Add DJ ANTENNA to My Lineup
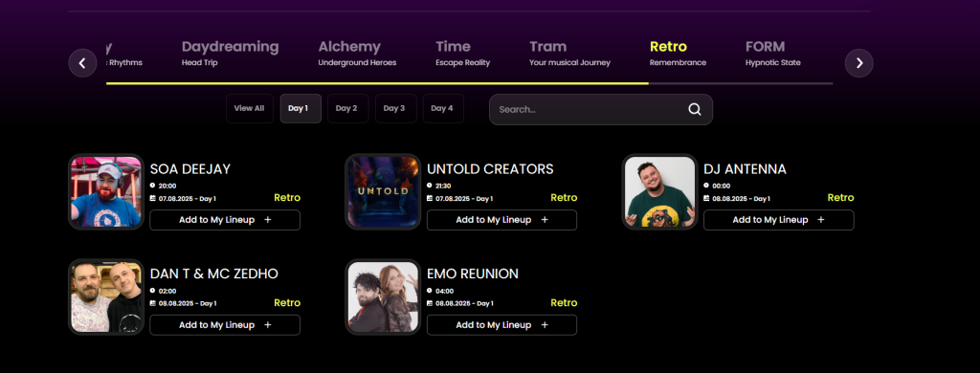Screen dimensions: 980x373 (x=779, y=220)
